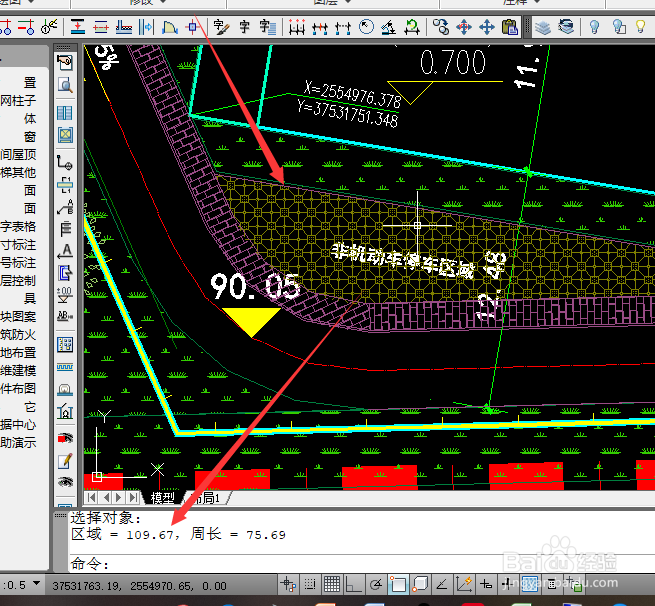Screen dimensions: 655x606
Task: Toggle dynamic UCS in status bar
Action: pyautogui.click(x=464, y=584)
